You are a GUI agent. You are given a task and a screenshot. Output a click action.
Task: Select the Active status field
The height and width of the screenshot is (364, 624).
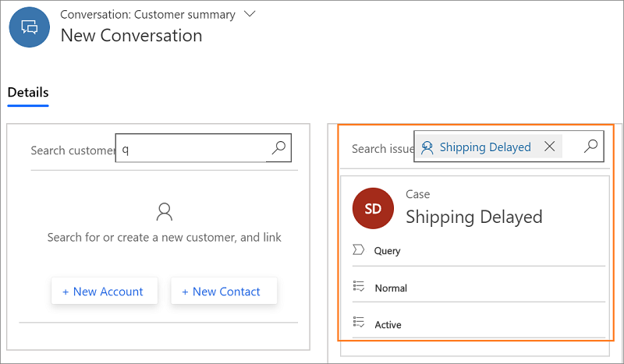[x=388, y=324]
